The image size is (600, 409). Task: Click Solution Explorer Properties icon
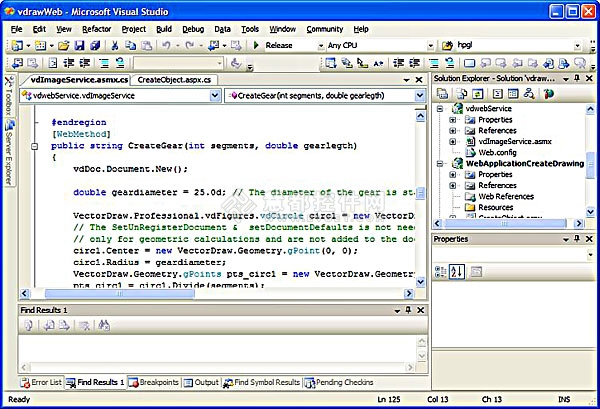(443, 94)
